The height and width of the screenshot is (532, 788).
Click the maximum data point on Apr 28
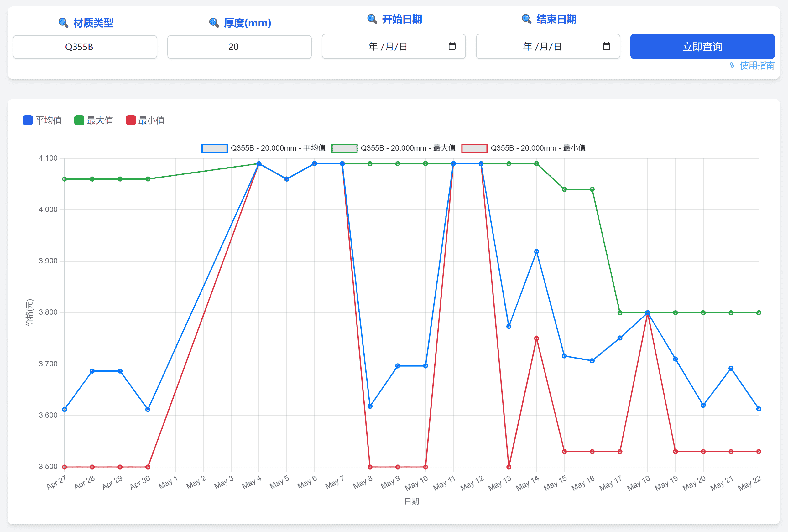[92, 179]
